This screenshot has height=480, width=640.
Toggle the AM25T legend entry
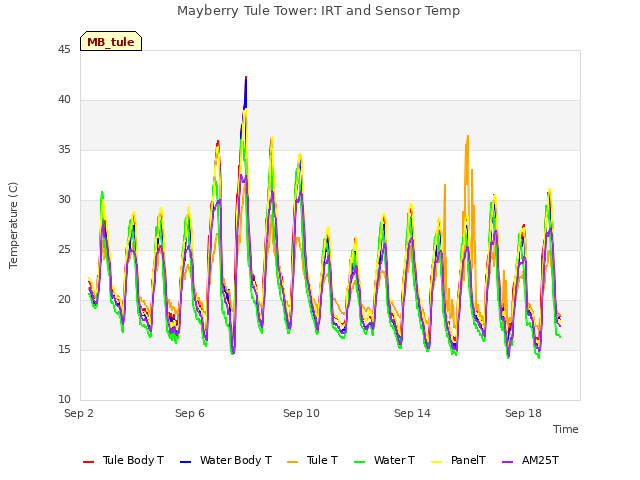[530, 460]
